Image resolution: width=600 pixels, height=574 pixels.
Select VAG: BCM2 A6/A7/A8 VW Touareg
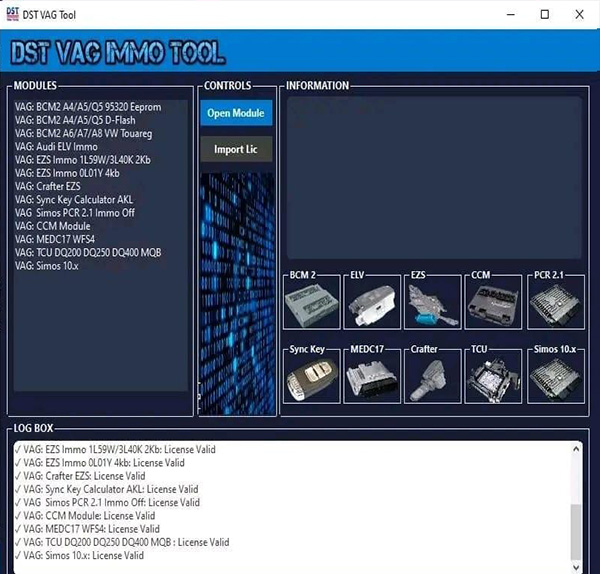point(83,134)
